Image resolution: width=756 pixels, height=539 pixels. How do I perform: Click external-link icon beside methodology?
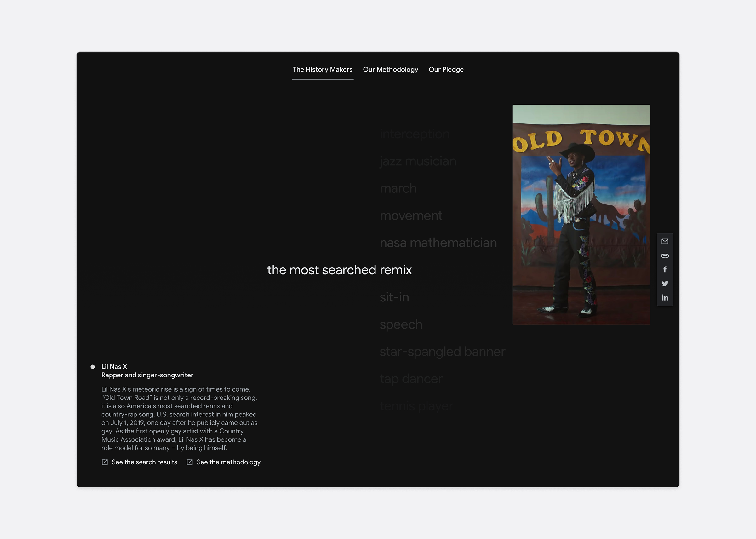coord(190,462)
